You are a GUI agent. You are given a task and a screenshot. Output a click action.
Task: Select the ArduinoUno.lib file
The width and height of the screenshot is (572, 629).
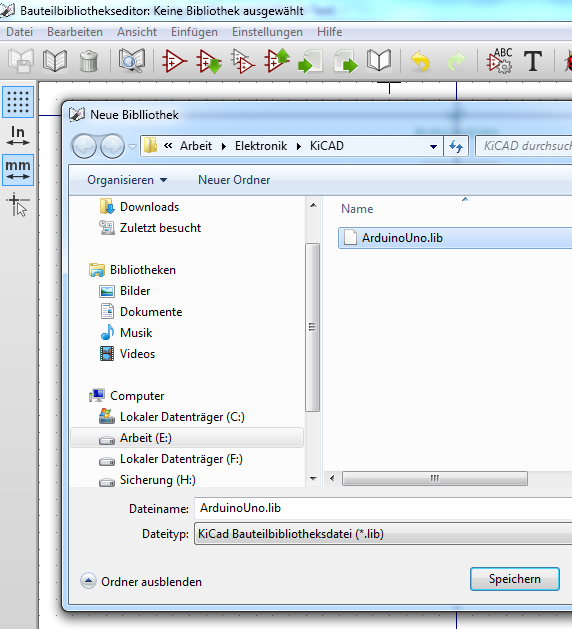455,238
